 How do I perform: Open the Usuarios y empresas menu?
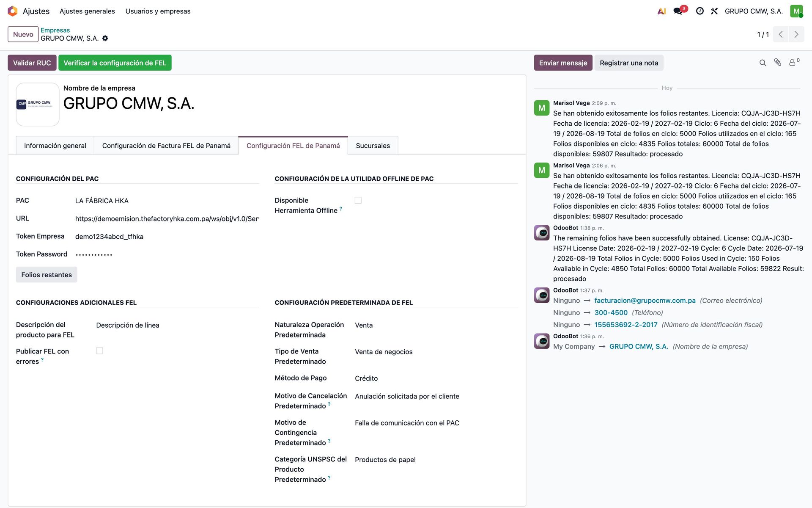(158, 11)
